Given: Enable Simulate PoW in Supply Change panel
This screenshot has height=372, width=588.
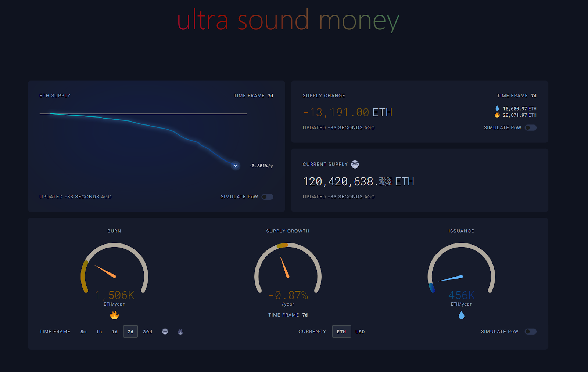Looking at the screenshot, I should tap(530, 128).
